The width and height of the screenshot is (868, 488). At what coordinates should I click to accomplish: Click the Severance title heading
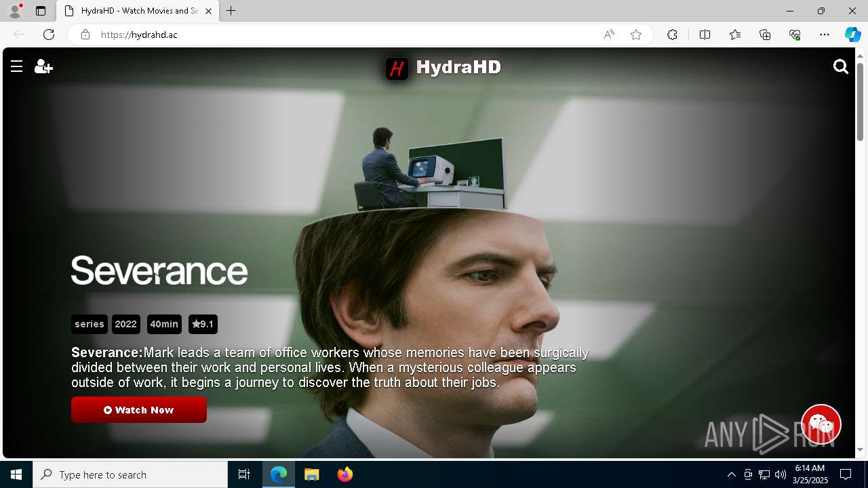click(x=159, y=270)
